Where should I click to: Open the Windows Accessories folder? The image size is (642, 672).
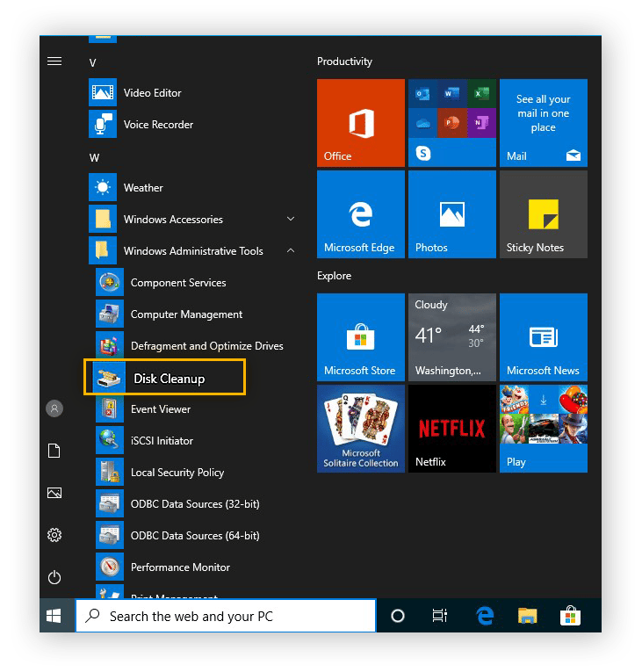[x=192, y=219]
